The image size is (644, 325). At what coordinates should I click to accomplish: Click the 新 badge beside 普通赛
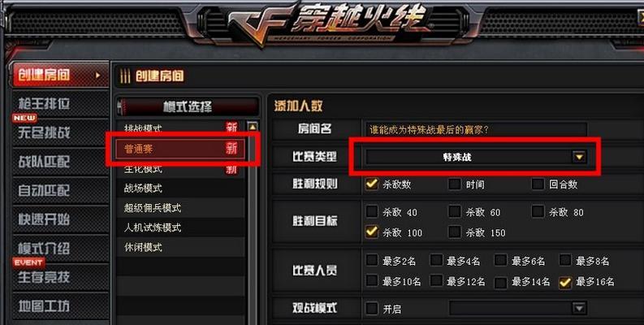click(x=231, y=149)
